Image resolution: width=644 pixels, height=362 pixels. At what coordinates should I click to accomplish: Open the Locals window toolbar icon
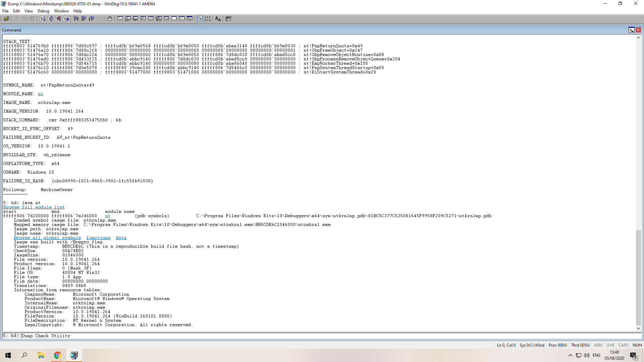click(x=136, y=18)
